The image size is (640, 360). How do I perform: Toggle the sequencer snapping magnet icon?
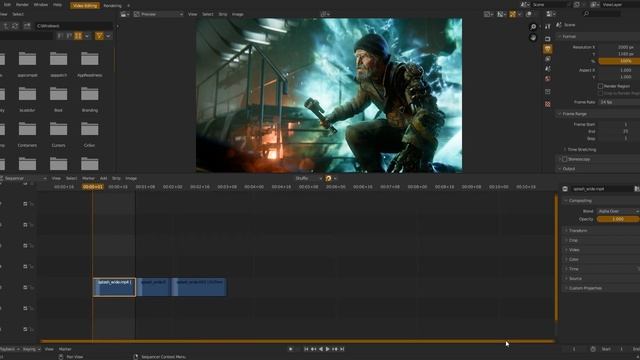(328, 178)
